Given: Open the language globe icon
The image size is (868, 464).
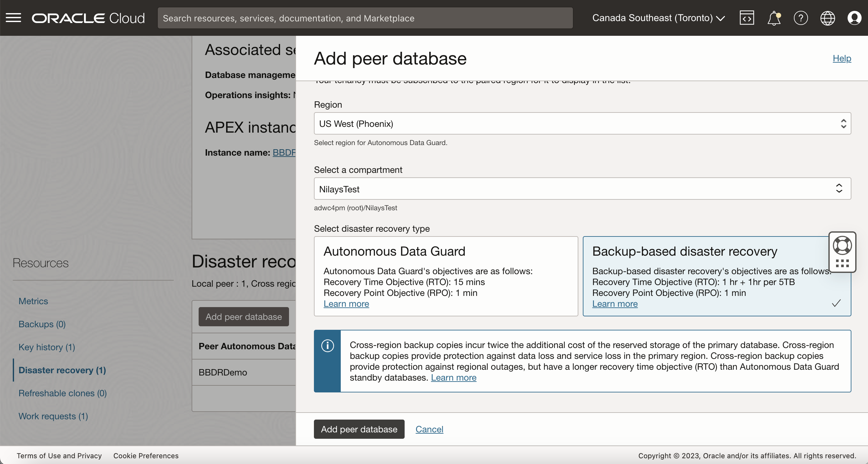Looking at the screenshot, I should coord(827,18).
